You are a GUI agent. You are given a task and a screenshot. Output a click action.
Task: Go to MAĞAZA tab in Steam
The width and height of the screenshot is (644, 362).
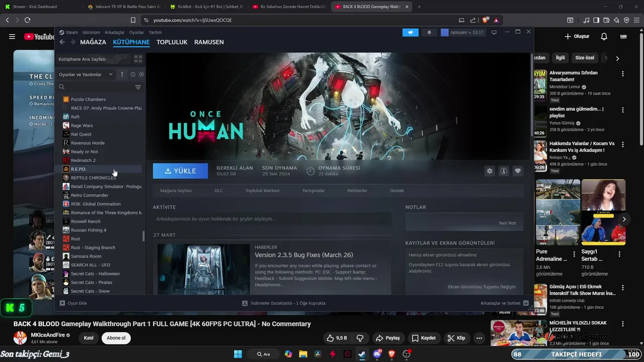click(x=93, y=42)
